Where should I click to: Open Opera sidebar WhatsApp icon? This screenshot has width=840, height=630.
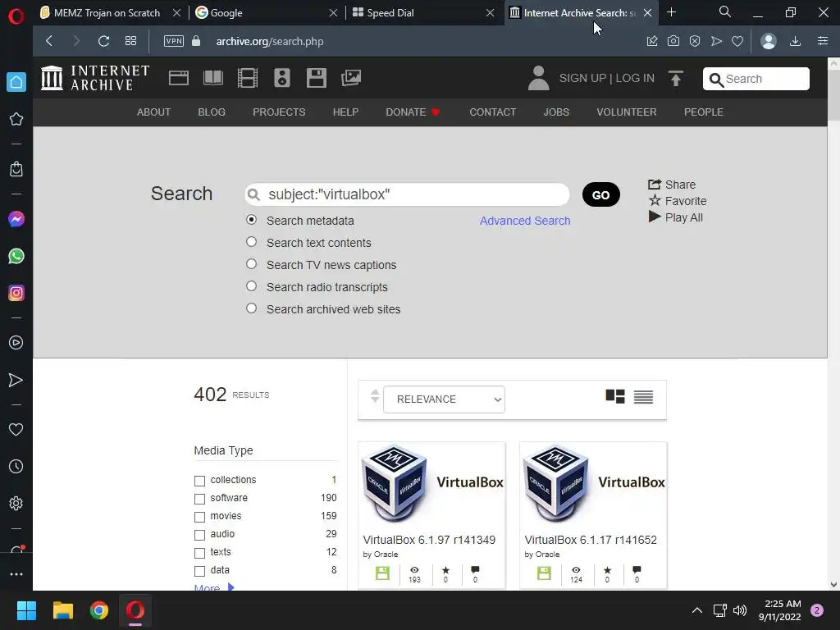(x=16, y=256)
